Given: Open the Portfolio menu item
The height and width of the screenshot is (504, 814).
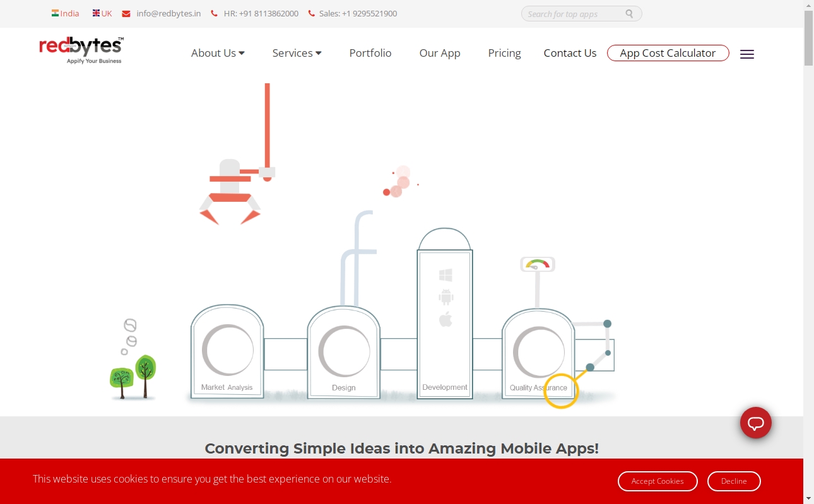Looking at the screenshot, I should [x=370, y=53].
